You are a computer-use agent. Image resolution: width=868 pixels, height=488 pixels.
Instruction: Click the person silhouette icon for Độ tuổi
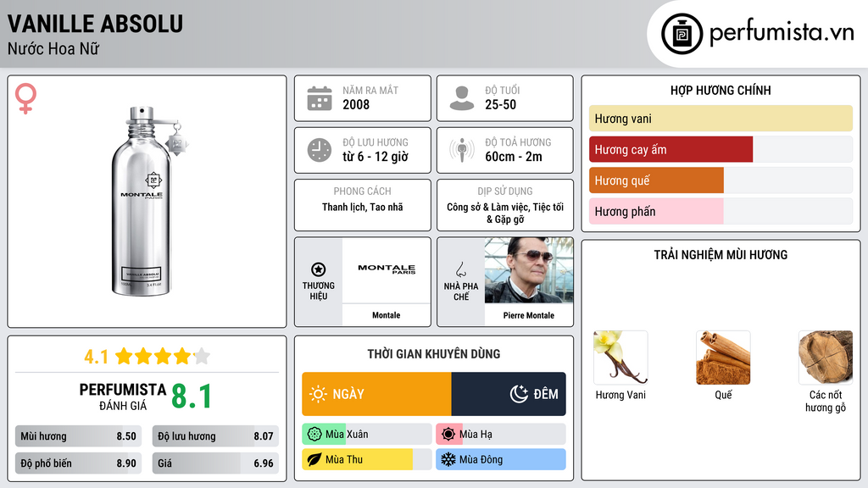point(462,98)
